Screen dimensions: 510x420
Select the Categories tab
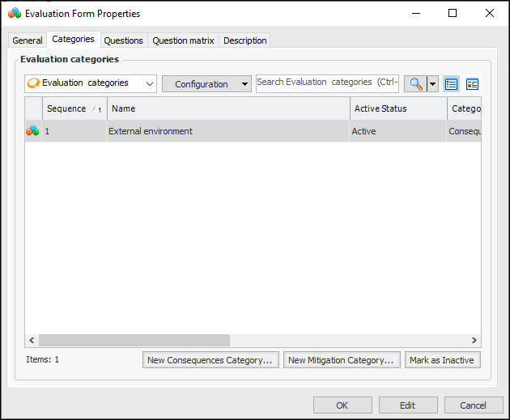pos(73,40)
